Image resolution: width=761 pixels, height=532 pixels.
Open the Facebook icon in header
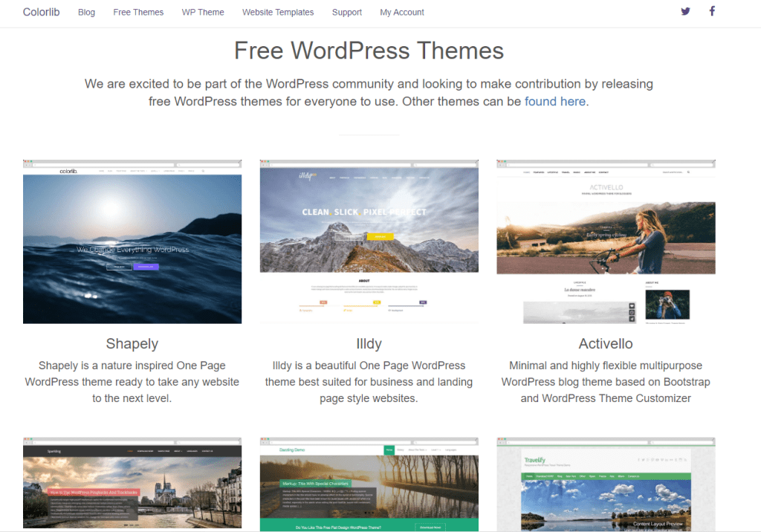pyautogui.click(x=712, y=11)
